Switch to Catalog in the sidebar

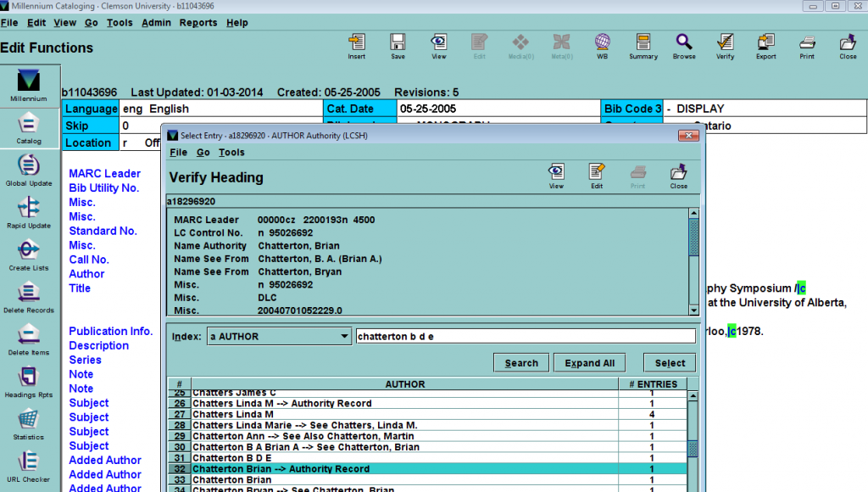(29, 129)
